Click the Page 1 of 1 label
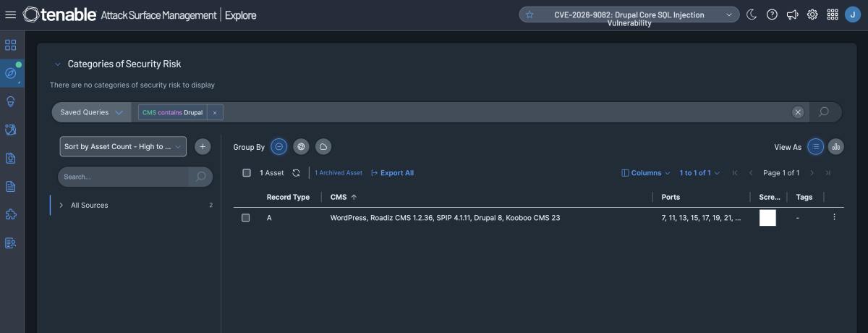This screenshot has height=333, width=868. tap(781, 173)
